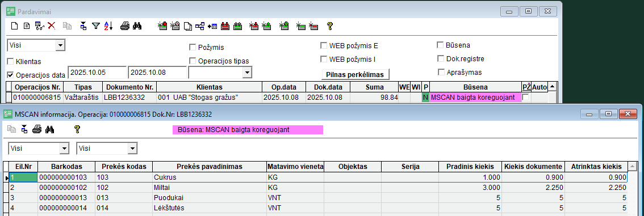Click the end date field 2025.10.08
Viewport: 644px width, 216px height.
[x=157, y=73]
